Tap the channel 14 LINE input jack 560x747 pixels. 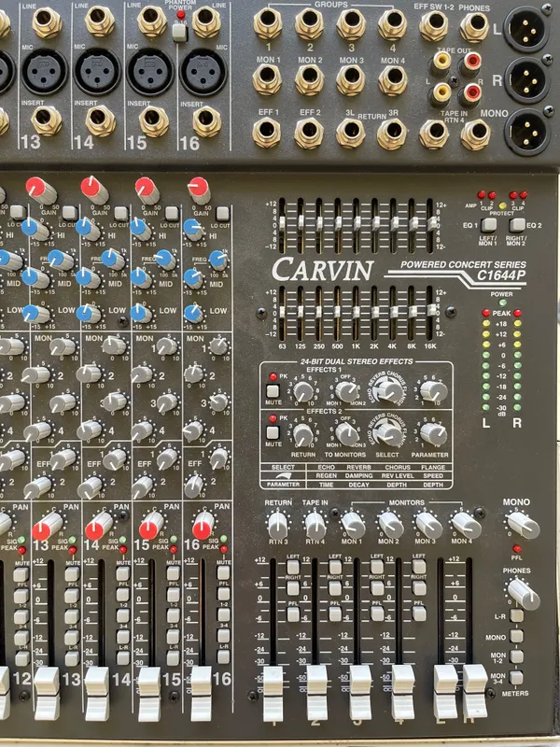(x=100, y=21)
